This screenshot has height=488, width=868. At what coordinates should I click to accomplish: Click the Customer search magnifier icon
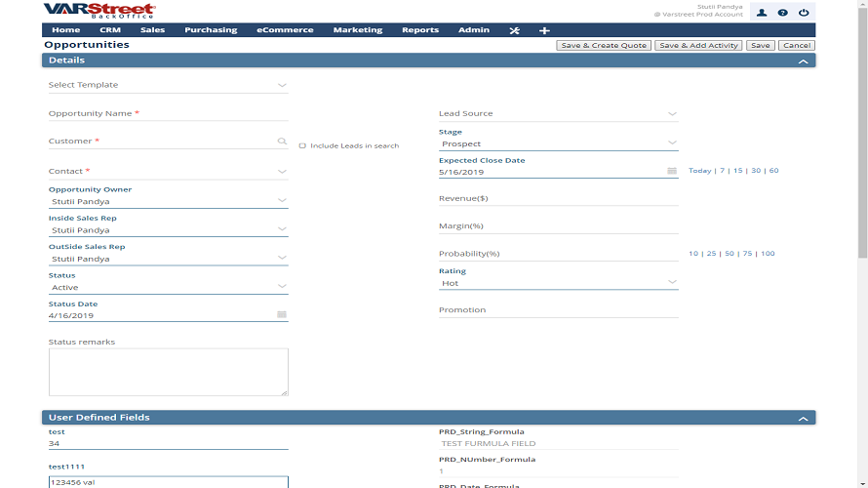282,142
